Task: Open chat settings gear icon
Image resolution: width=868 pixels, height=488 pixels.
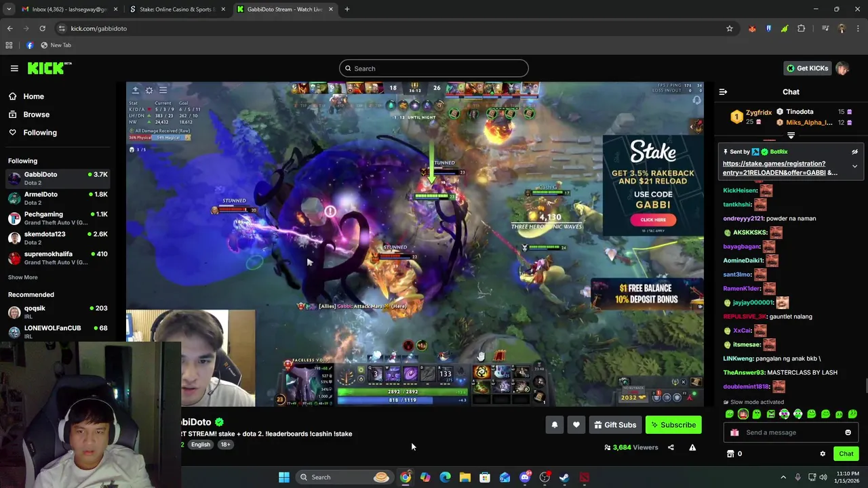Action: [823, 454]
